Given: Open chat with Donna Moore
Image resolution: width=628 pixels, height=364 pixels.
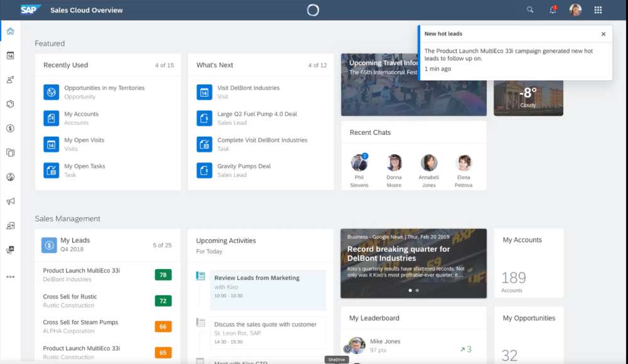Looking at the screenshot, I should 394,170.
